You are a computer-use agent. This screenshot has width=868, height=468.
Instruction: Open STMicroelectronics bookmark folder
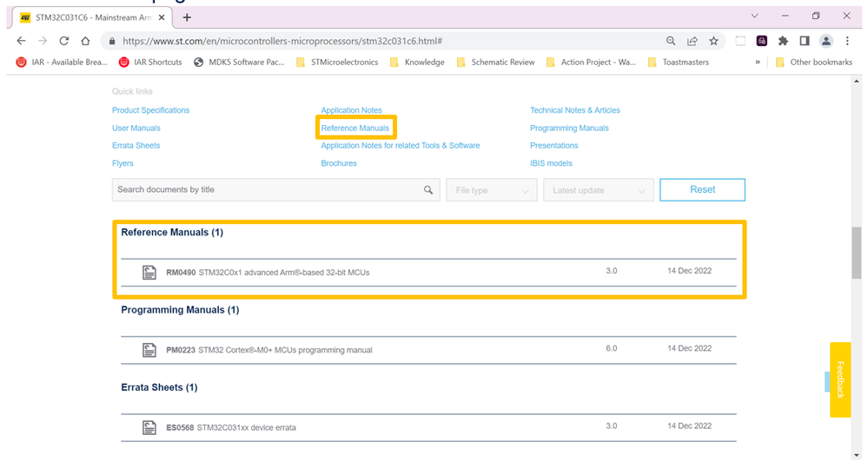[337, 62]
